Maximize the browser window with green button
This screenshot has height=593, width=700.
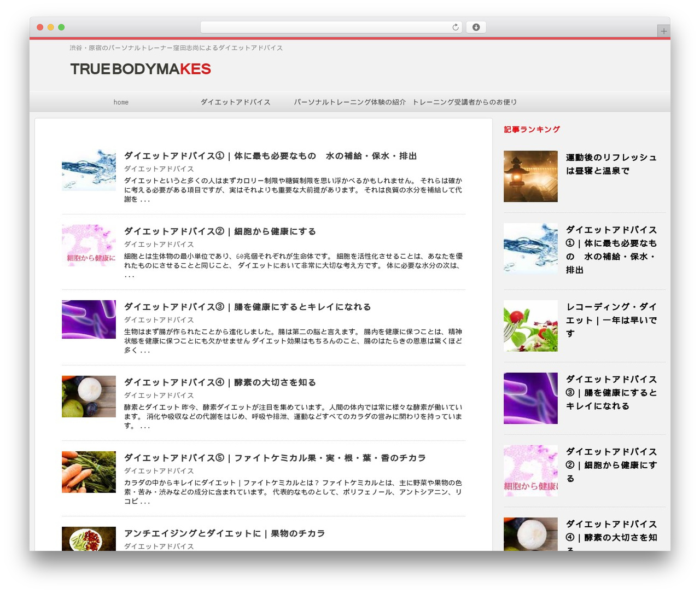61,27
